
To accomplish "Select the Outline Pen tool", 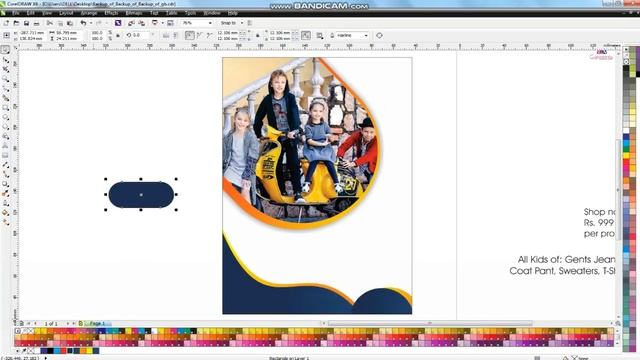I will click(5, 203).
